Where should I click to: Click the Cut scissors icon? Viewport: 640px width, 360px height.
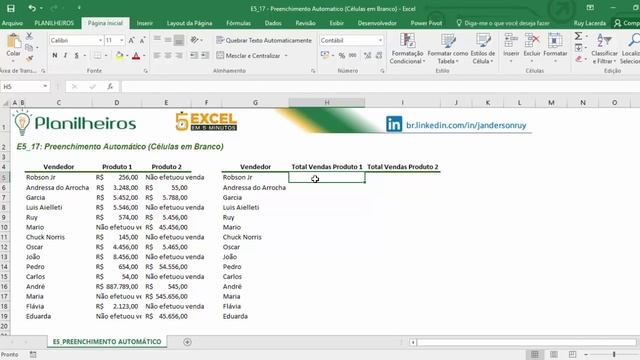(x=29, y=36)
